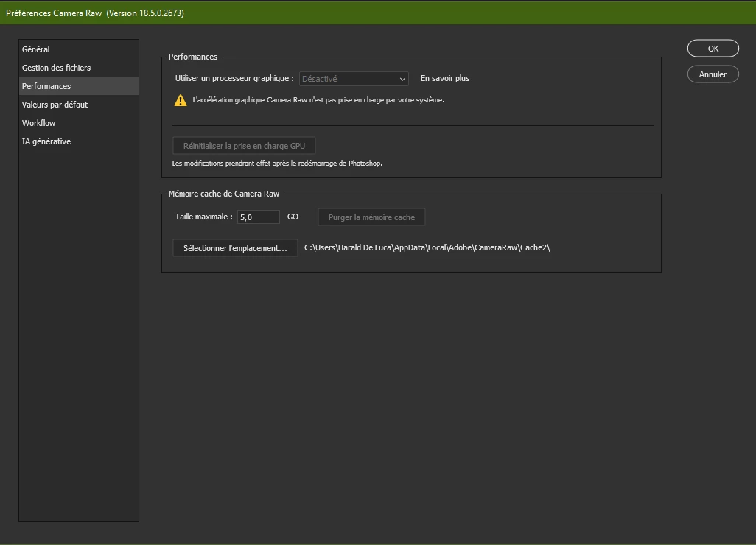Select the Performances sidebar item

point(79,85)
